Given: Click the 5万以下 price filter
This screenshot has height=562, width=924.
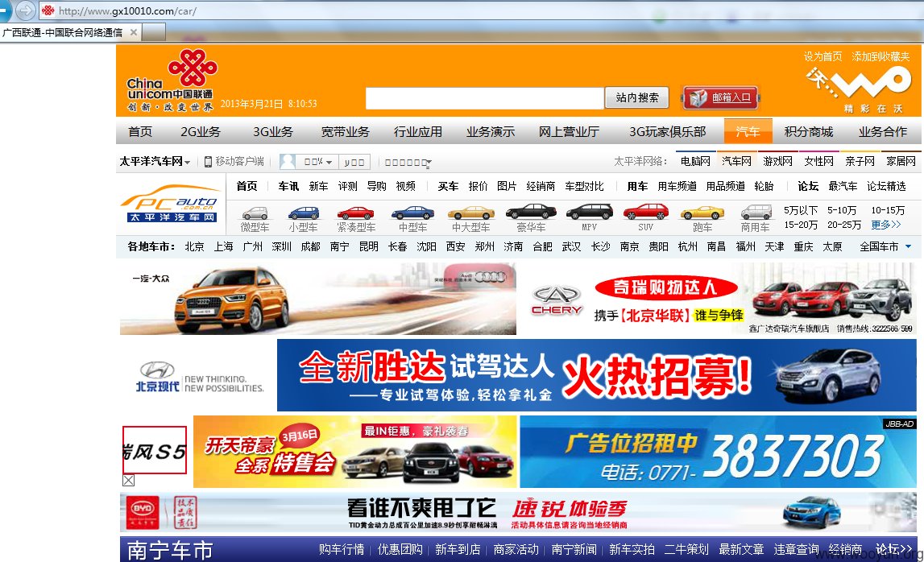Looking at the screenshot, I should click(801, 210).
